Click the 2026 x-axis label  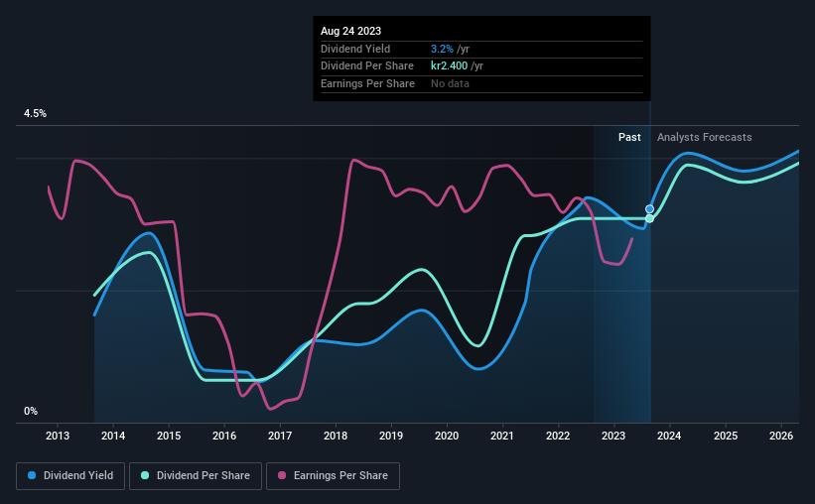[781, 436]
